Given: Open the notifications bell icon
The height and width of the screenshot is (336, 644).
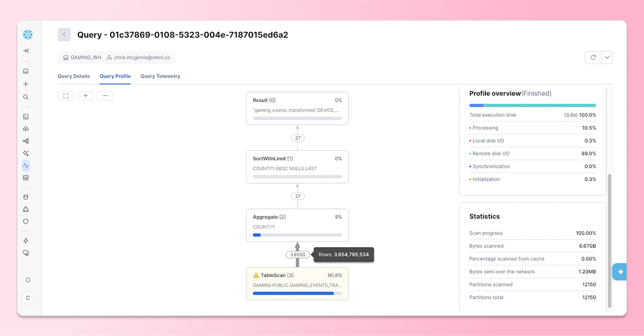Looking at the screenshot, I should point(28,280).
